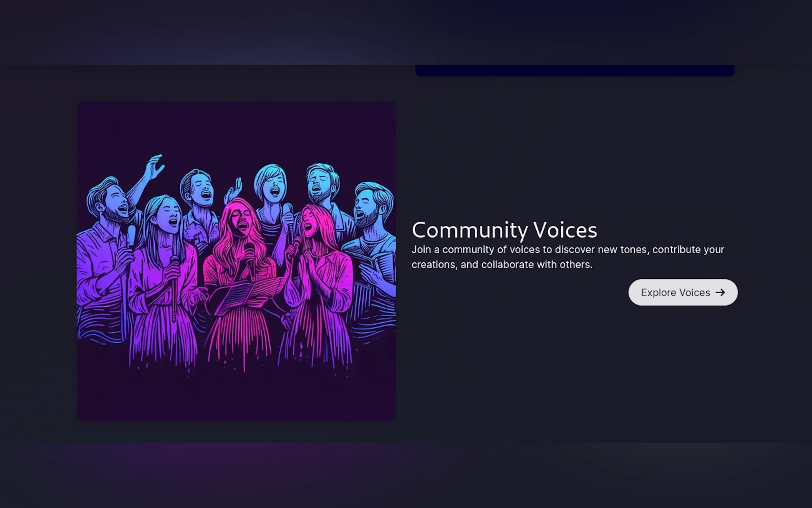Click "collaborate with others" in the description

pos(537,265)
